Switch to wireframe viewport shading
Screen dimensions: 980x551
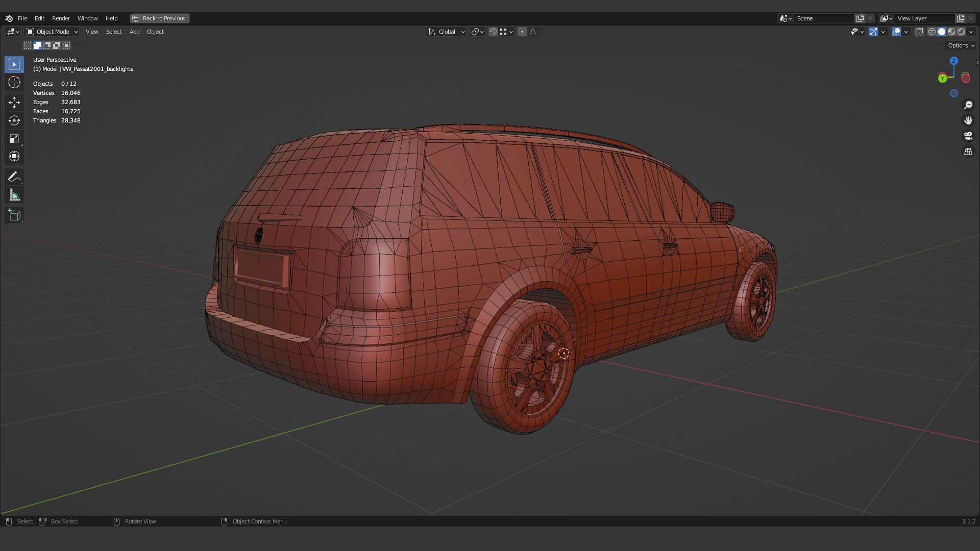pyautogui.click(x=932, y=32)
